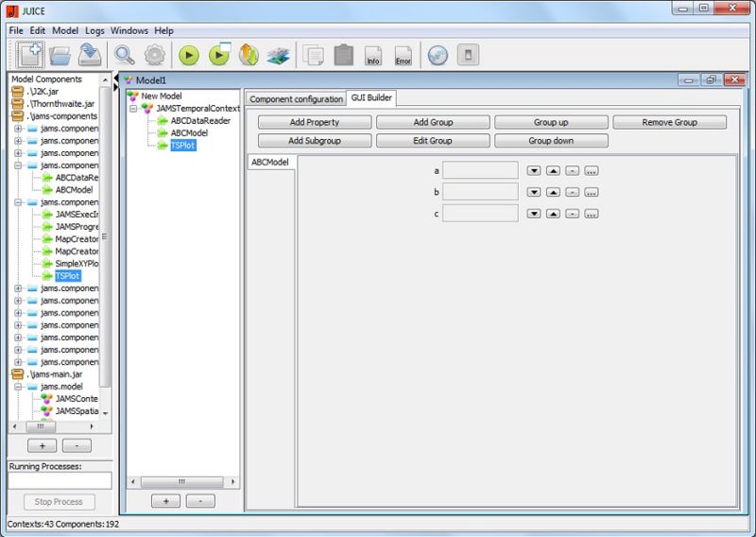Move property c up with arrow button
The width and height of the screenshot is (756, 537).
click(553, 215)
